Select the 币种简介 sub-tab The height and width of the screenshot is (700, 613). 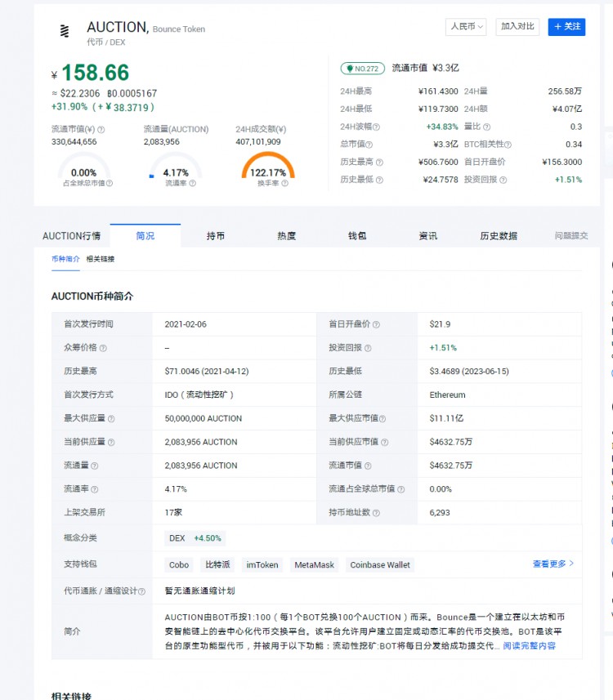tap(65, 259)
